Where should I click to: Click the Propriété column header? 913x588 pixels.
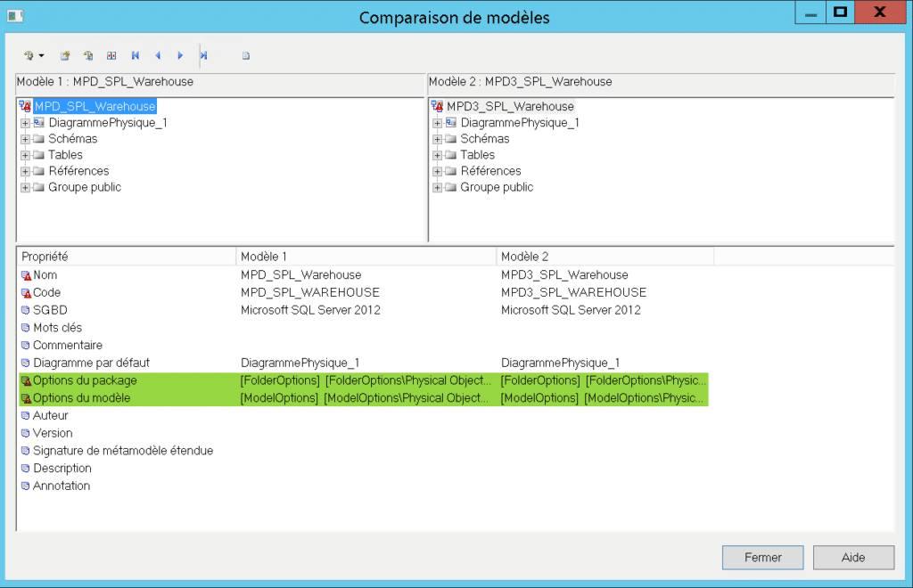pyautogui.click(x=127, y=257)
